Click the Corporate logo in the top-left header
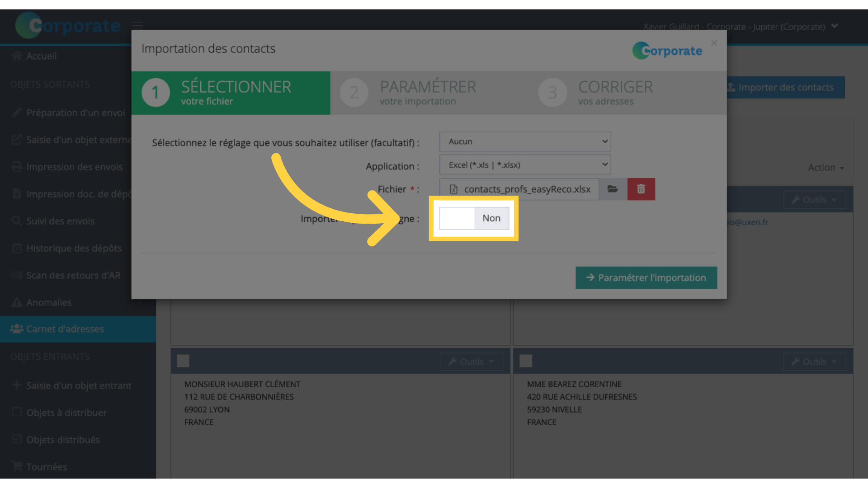 pos(68,25)
